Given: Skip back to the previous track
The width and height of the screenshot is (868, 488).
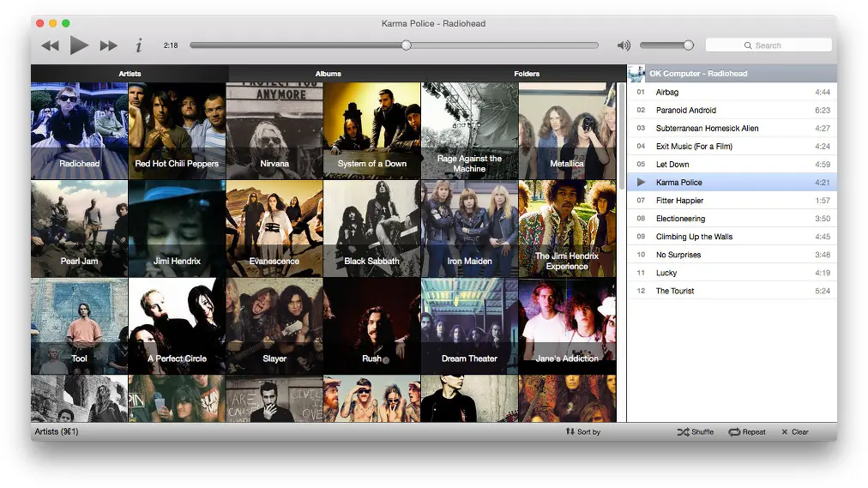Looking at the screenshot, I should pos(50,45).
